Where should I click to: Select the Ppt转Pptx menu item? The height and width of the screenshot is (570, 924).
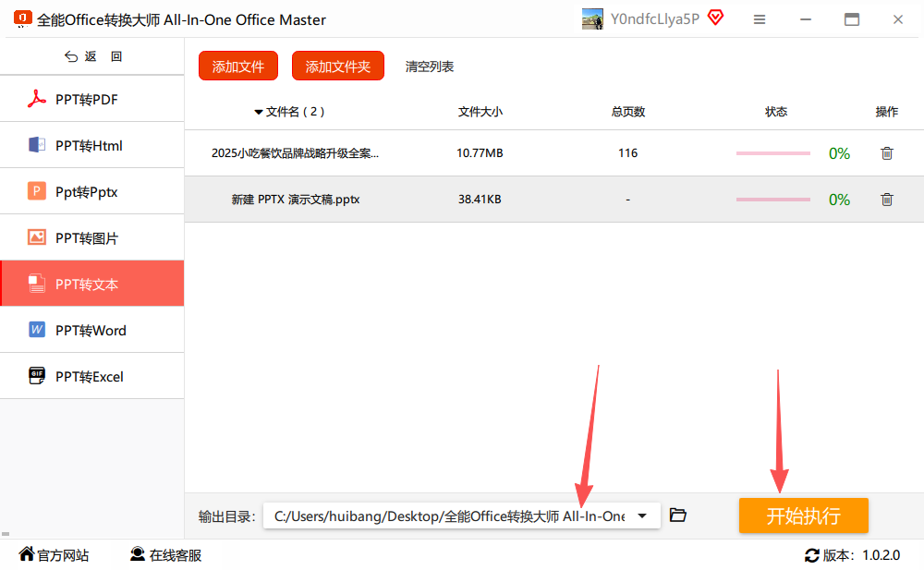pyautogui.click(x=91, y=191)
